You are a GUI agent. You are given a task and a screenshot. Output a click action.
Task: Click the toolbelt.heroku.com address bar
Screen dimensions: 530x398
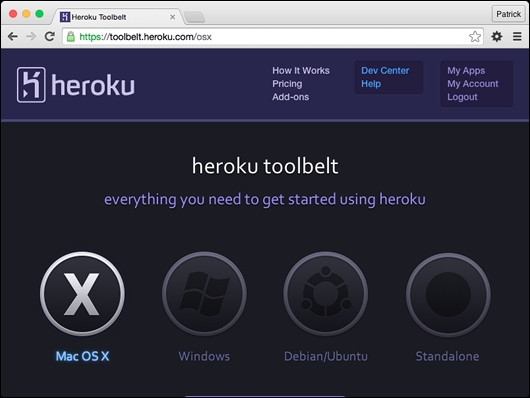pyautogui.click(x=272, y=37)
